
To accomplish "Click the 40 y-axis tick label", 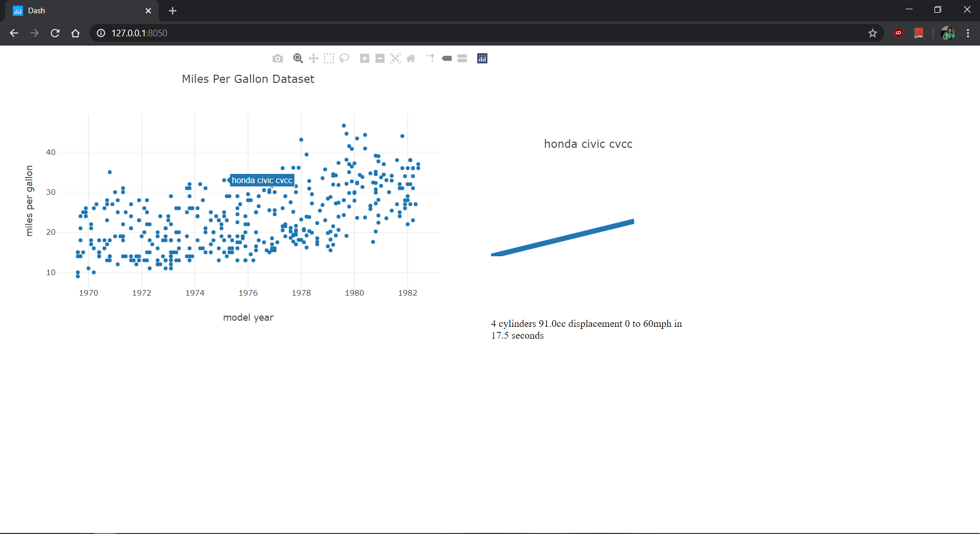I will (51, 152).
